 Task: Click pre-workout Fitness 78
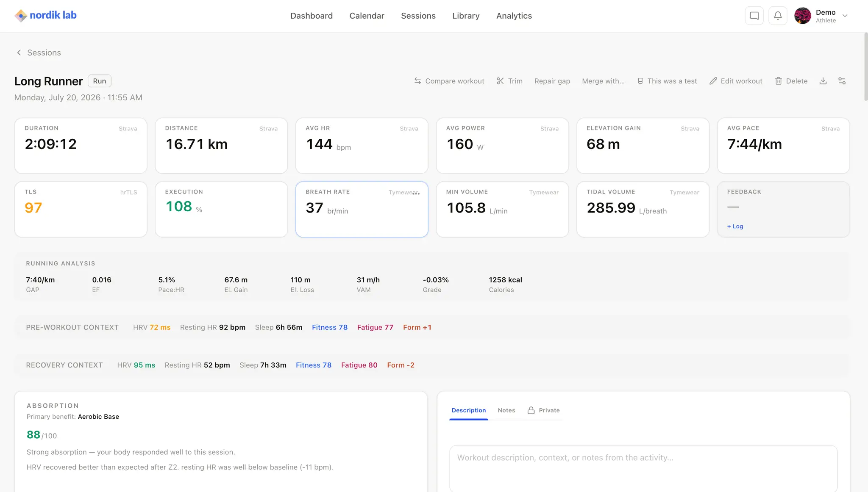click(330, 327)
